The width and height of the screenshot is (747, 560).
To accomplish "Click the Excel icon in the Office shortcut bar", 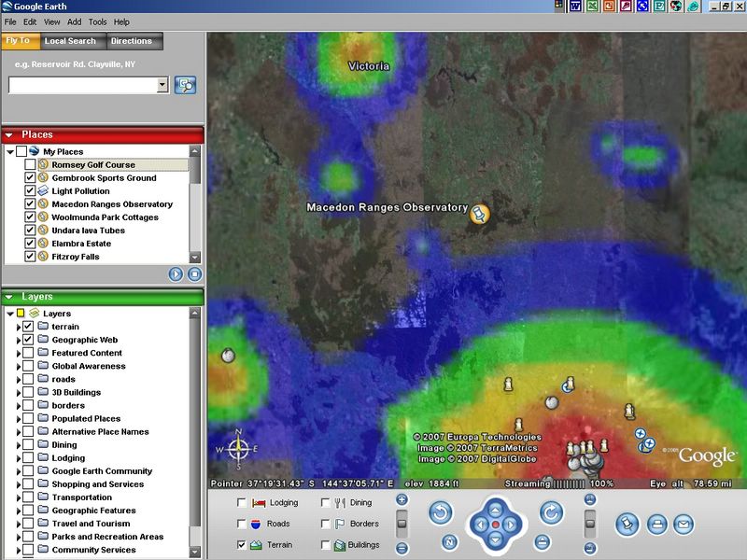I will [592, 7].
